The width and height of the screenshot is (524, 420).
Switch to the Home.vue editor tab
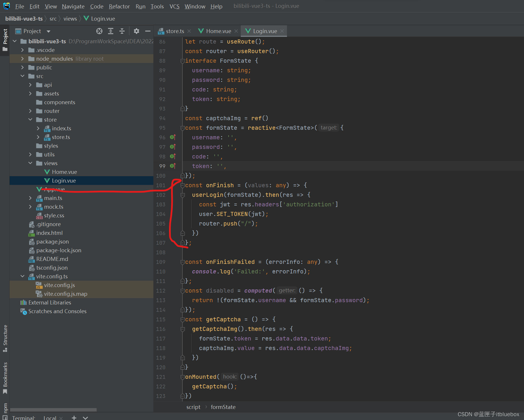(x=218, y=31)
